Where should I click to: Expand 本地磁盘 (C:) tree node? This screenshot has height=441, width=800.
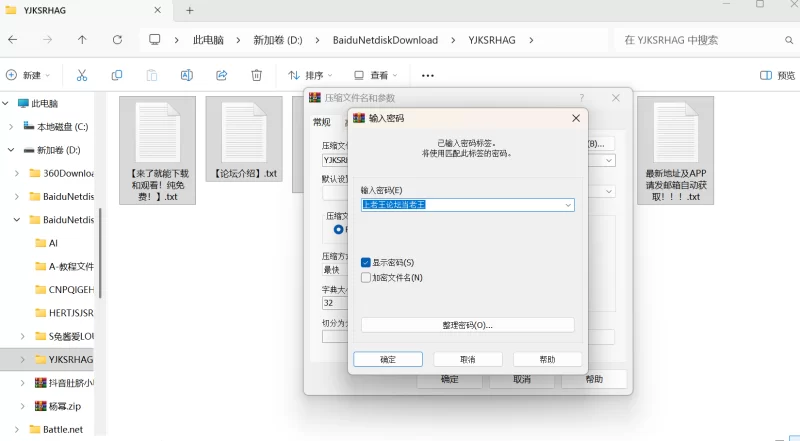point(11,127)
